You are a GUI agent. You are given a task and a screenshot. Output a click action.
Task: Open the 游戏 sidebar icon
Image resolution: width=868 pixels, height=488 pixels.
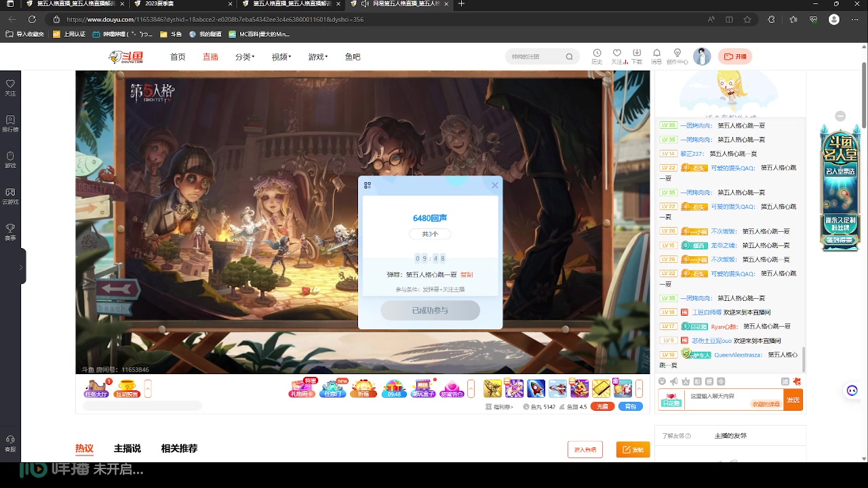click(x=10, y=160)
